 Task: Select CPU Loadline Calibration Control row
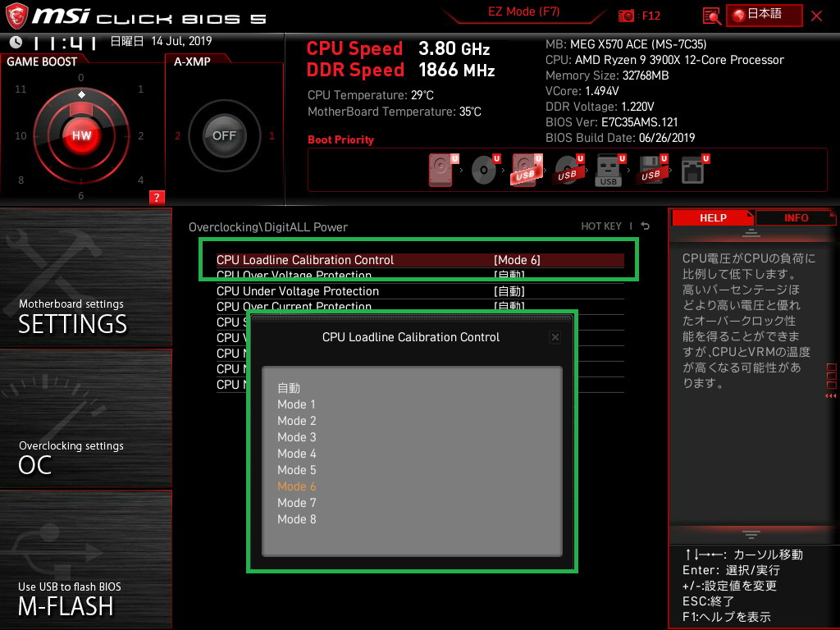pyautogui.click(x=420, y=260)
